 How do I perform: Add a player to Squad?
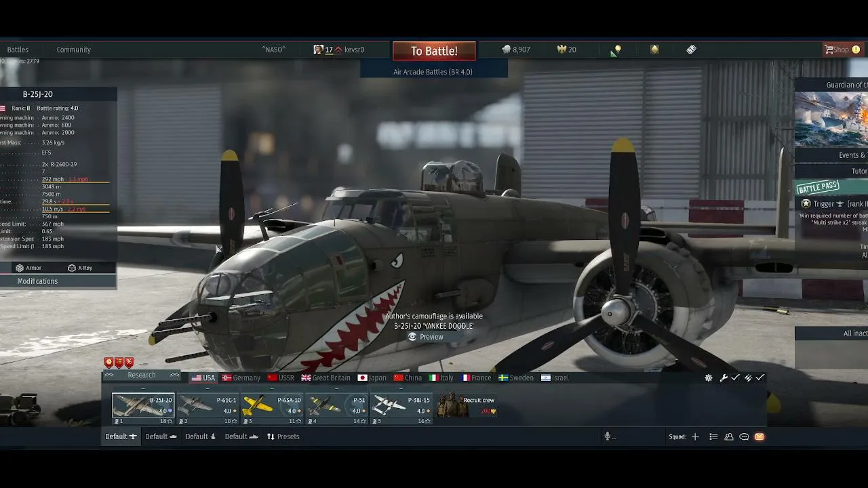click(695, 437)
